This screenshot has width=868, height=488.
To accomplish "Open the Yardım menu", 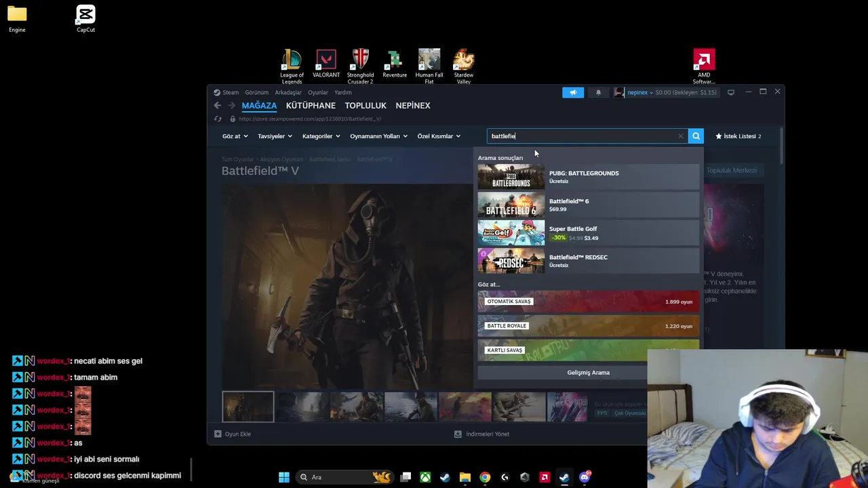I will [x=343, y=92].
